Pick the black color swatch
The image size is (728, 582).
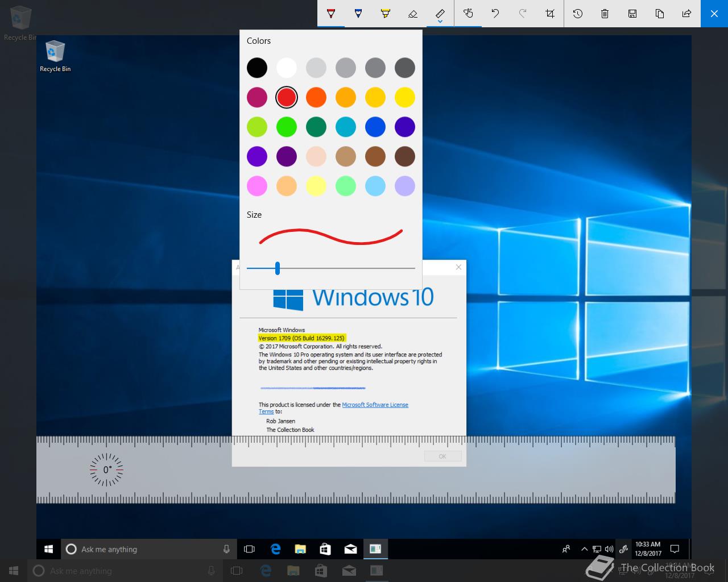pyautogui.click(x=257, y=68)
